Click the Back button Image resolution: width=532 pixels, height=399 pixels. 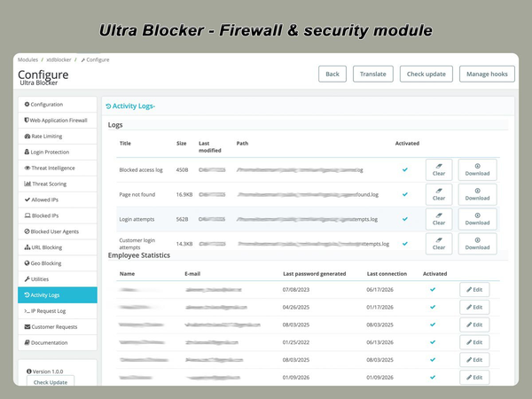pyautogui.click(x=332, y=74)
